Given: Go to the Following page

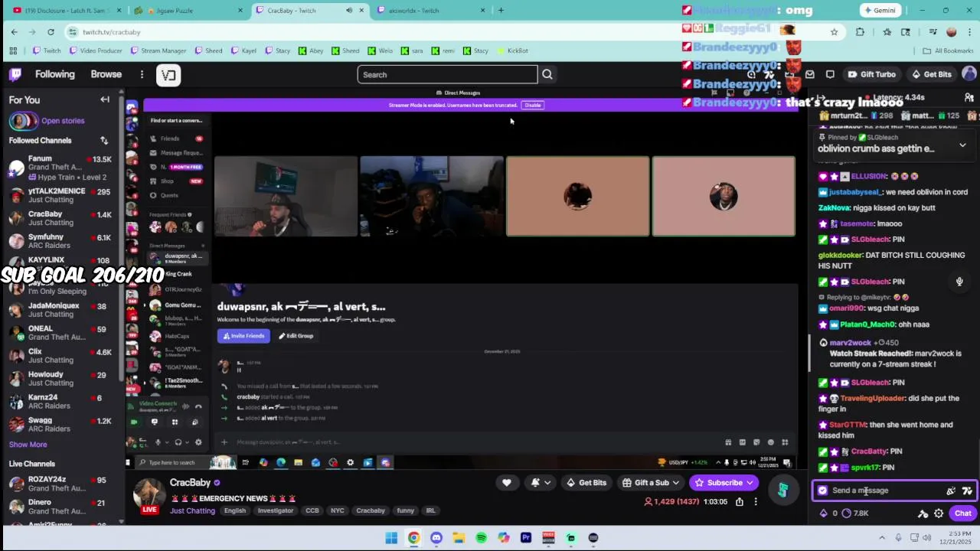Looking at the screenshot, I should [x=54, y=74].
